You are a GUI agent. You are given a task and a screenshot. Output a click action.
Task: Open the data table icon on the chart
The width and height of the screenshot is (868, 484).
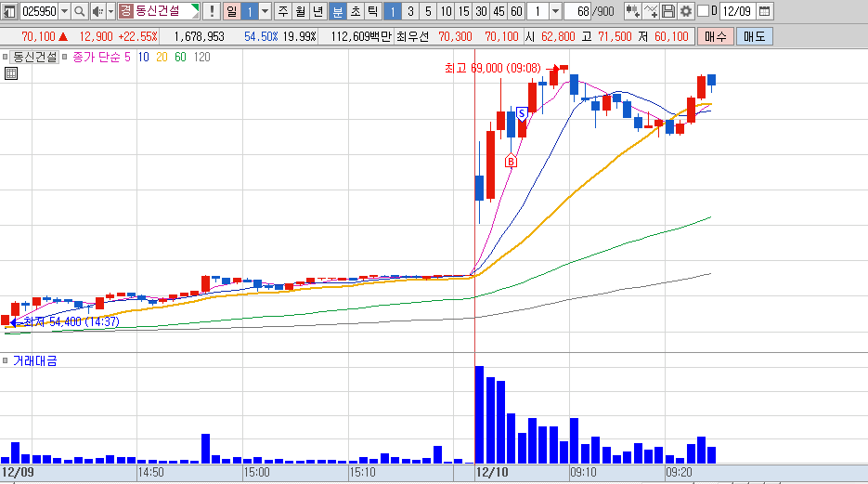11,73
